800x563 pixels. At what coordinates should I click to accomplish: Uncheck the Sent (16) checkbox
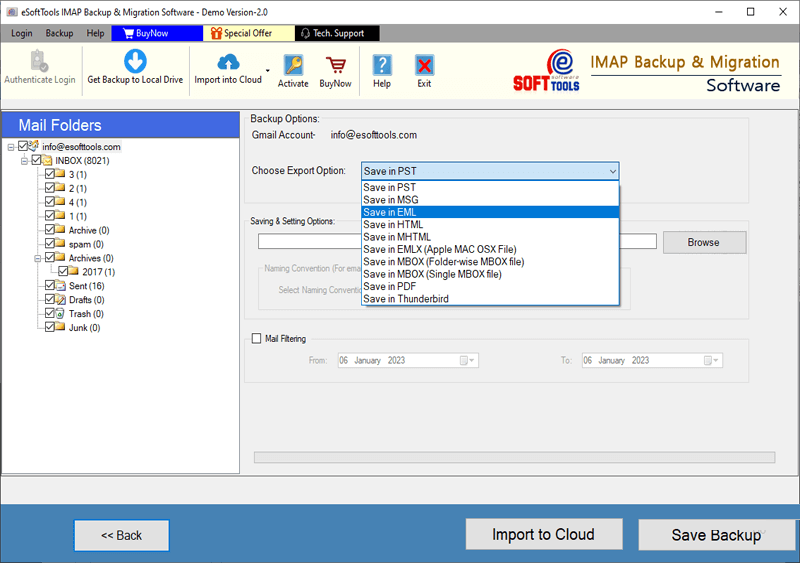point(50,285)
